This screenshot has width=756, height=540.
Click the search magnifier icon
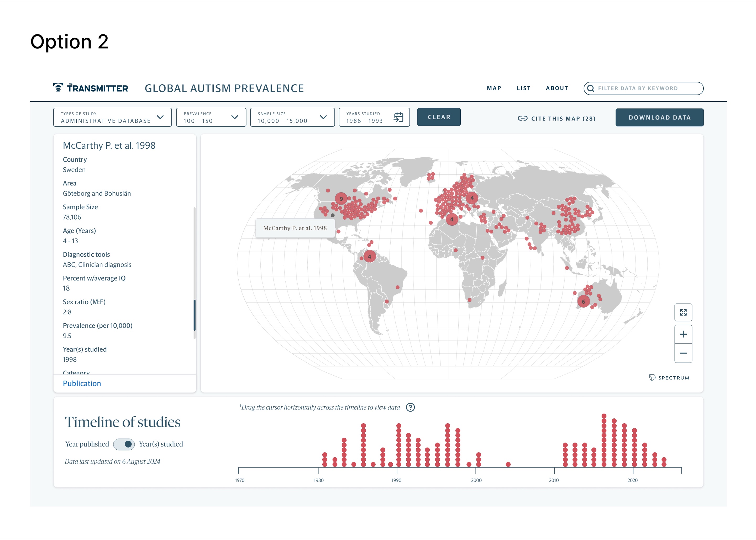(591, 89)
